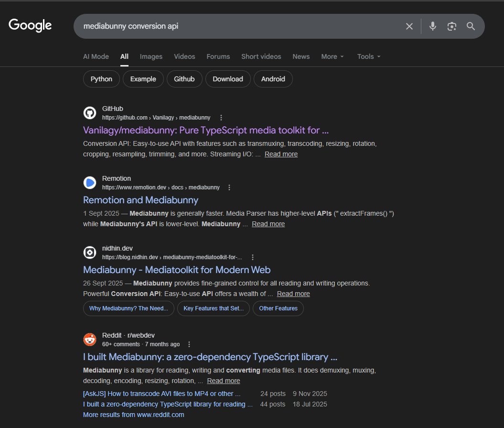Clear the search query with the X icon
504x428 pixels.
(409, 26)
